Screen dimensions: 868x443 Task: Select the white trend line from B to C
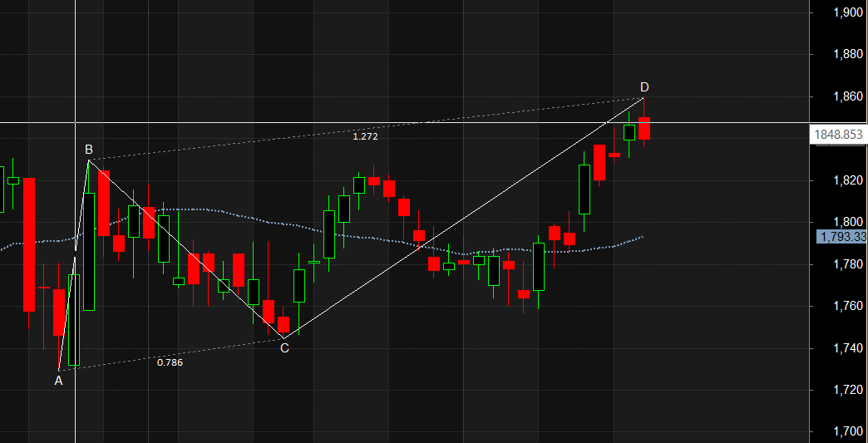(x=186, y=249)
